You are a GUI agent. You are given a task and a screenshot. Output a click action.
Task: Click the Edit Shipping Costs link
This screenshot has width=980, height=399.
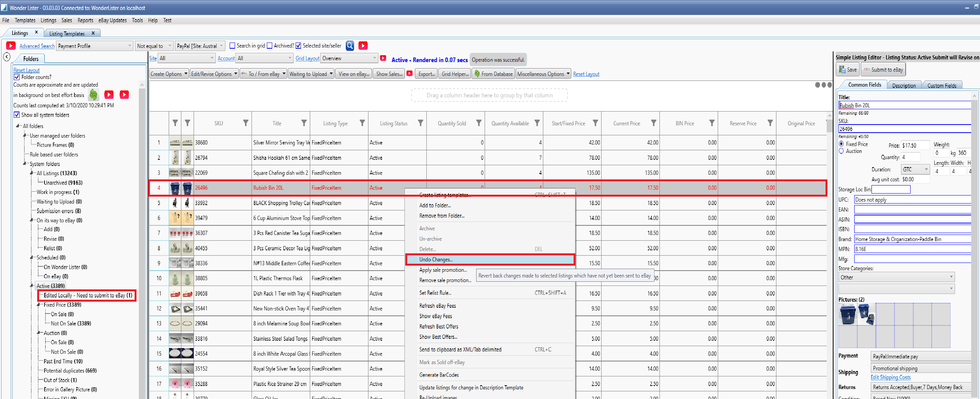[x=890, y=377]
